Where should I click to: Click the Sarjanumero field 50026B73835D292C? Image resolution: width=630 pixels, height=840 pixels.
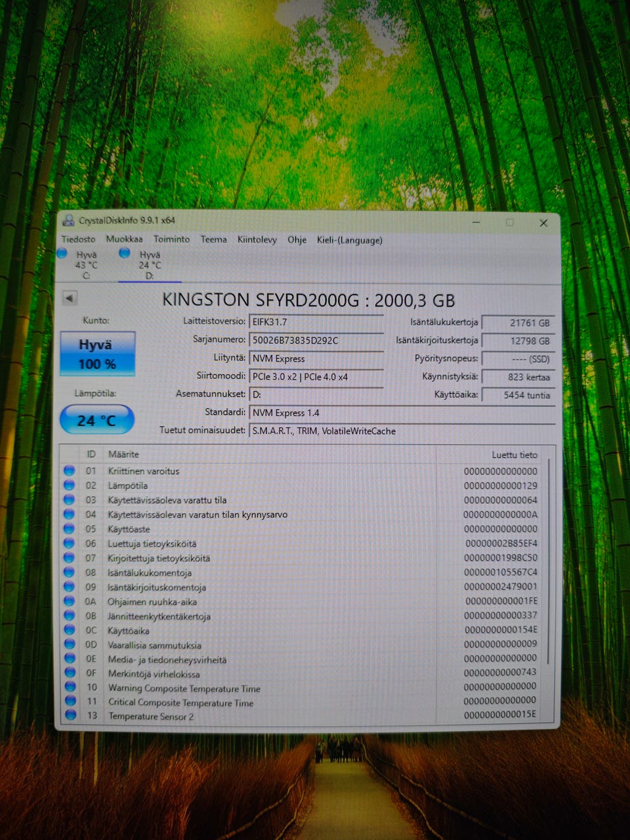pos(316,341)
